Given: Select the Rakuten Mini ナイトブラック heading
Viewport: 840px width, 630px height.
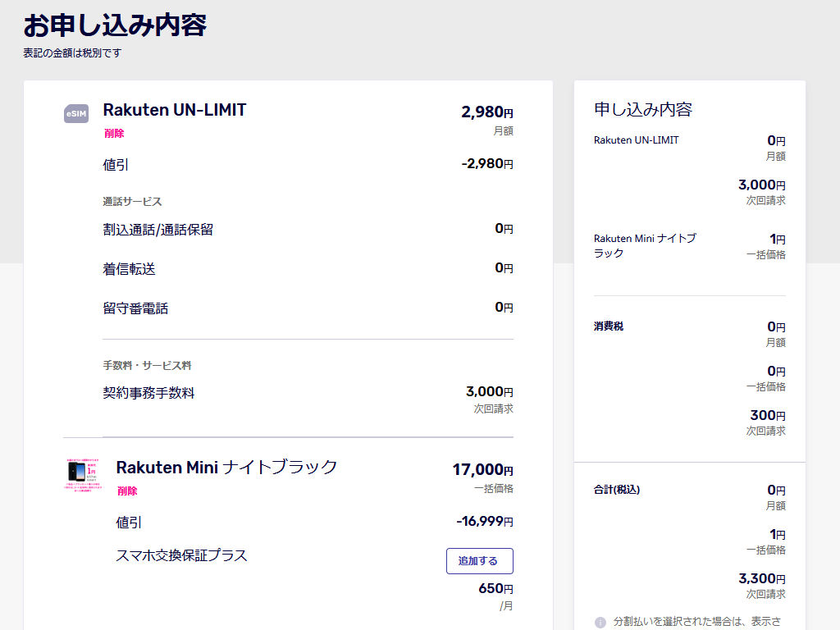Looking at the screenshot, I should pyautogui.click(x=226, y=467).
